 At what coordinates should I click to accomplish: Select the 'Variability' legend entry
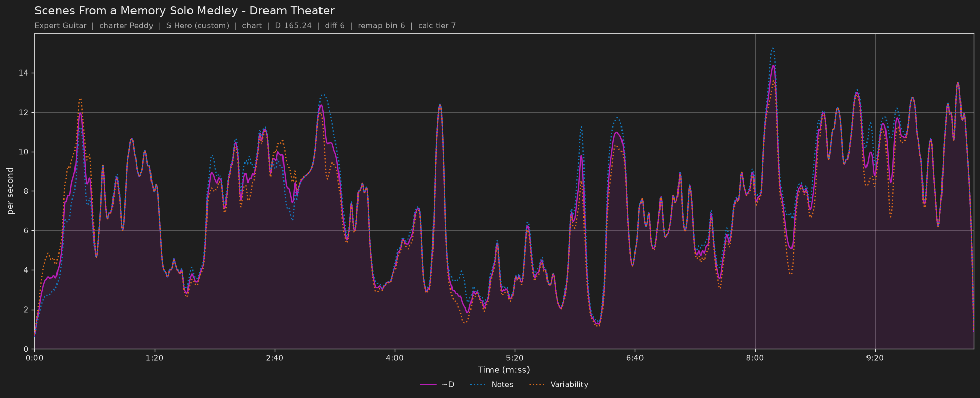[558, 385]
